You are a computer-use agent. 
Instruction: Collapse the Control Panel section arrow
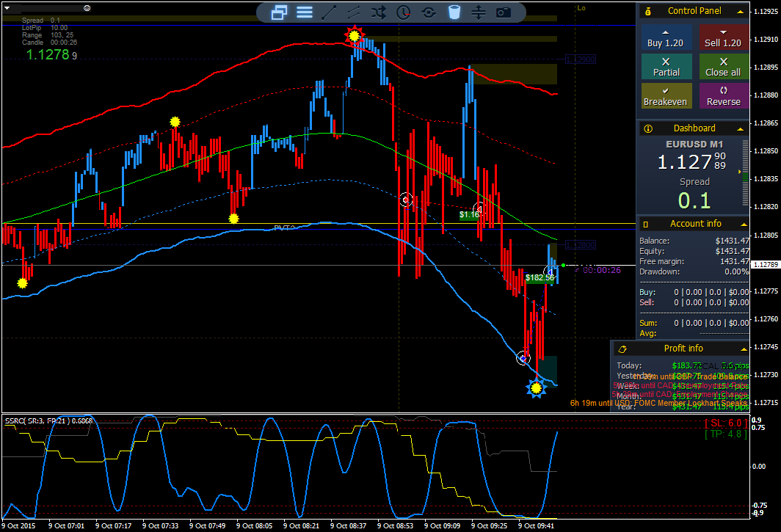point(741,12)
